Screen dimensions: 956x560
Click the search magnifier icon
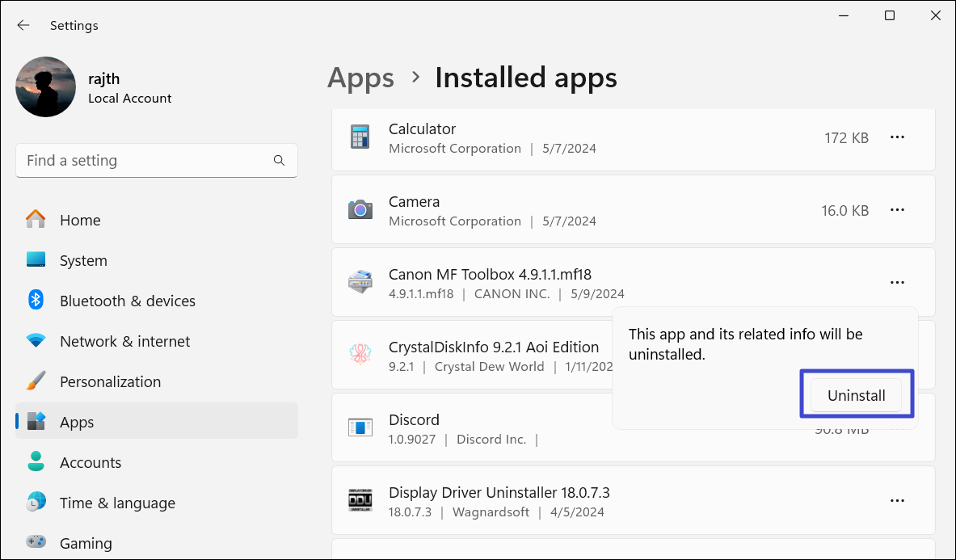279,161
